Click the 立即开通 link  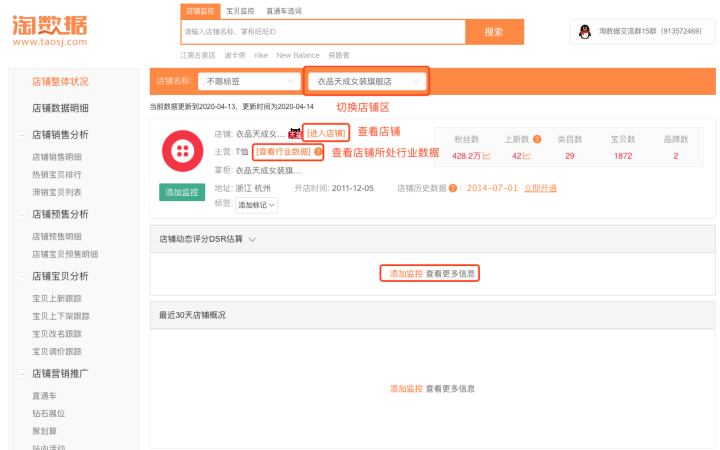coord(540,188)
